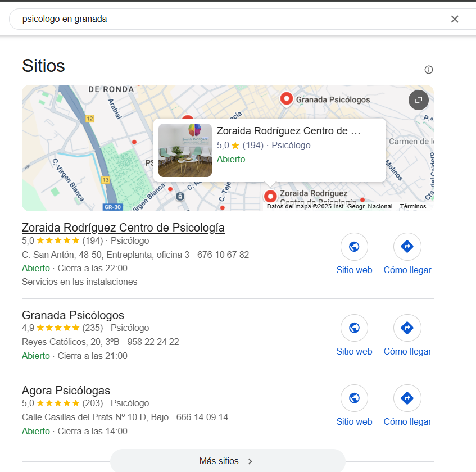This screenshot has width=476, height=472.
Task: Click the 'Sitios' heading
Action: coord(43,66)
